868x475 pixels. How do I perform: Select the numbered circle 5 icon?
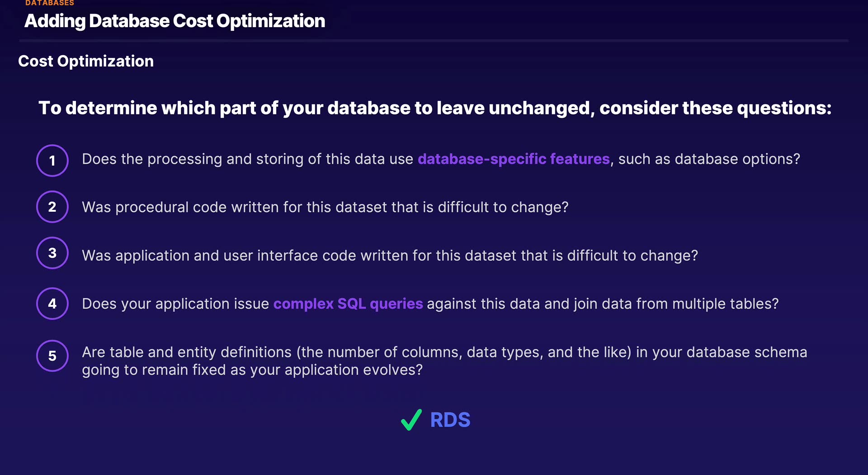click(x=52, y=356)
